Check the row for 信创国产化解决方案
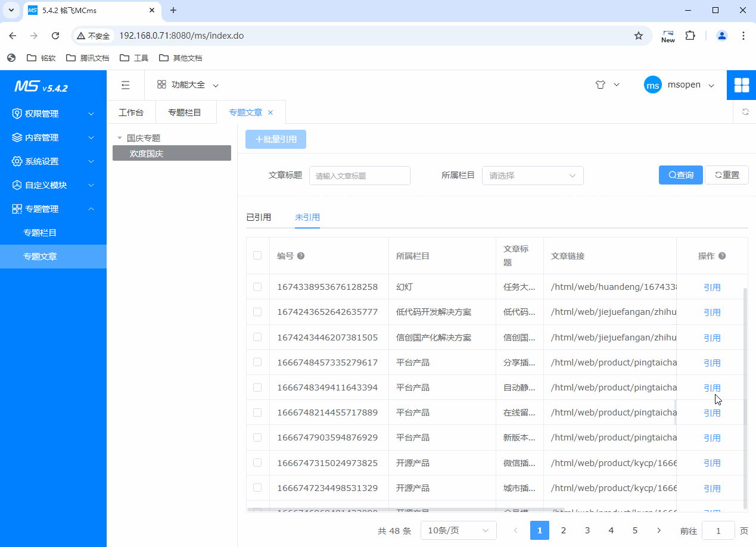The width and height of the screenshot is (756, 547). [x=257, y=337]
